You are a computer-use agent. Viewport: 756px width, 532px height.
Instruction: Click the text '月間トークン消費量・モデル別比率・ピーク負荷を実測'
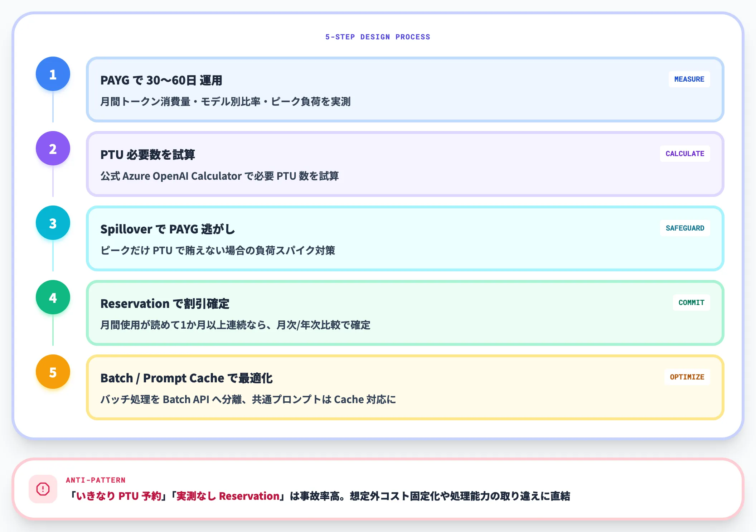[x=225, y=102]
